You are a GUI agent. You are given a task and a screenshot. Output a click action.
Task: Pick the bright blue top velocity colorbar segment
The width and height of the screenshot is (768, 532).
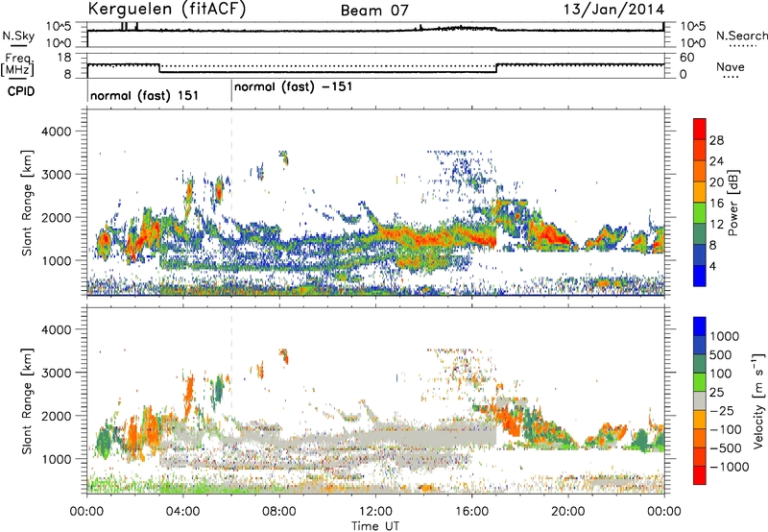(x=700, y=326)
